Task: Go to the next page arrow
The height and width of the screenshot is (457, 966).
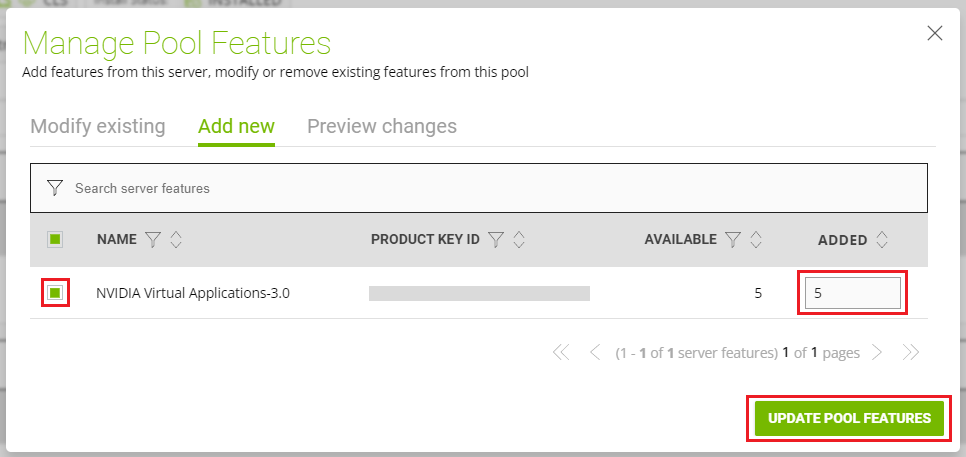Action: (876, 352)
